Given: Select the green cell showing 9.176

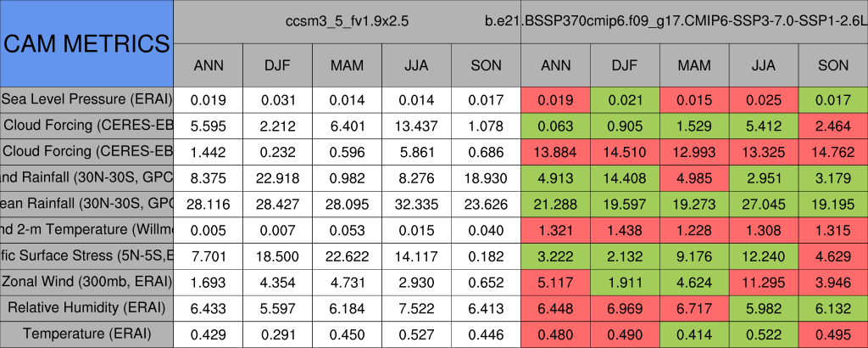Looking at the screenshot, I should (694, 256).
